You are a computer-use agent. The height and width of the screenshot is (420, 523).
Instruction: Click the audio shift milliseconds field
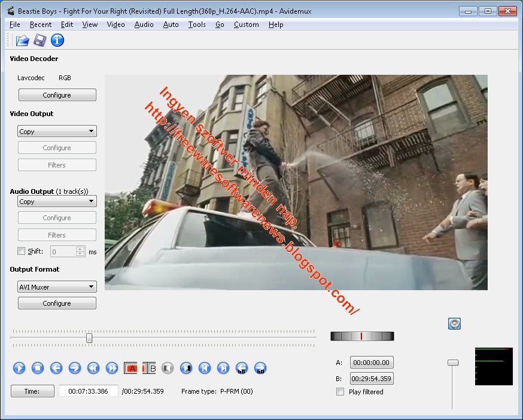click(63, 251)
